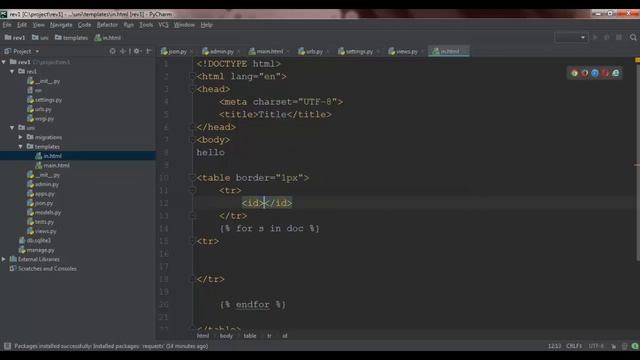Expand External Libraries node

(x=4, y=259)
